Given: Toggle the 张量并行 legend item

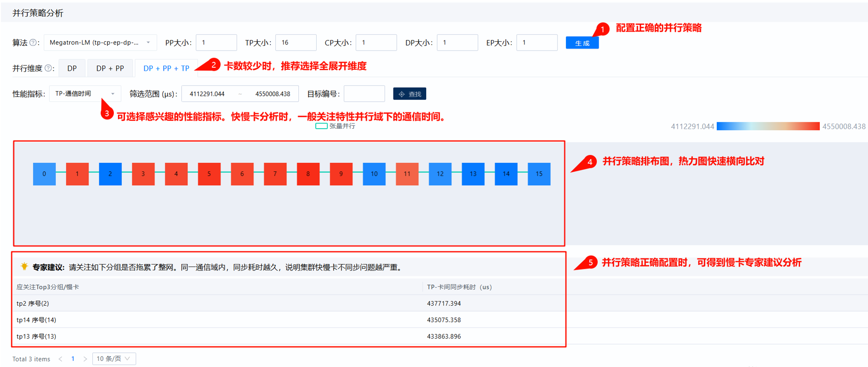Looking at the screenshot, I should (335, 126).
